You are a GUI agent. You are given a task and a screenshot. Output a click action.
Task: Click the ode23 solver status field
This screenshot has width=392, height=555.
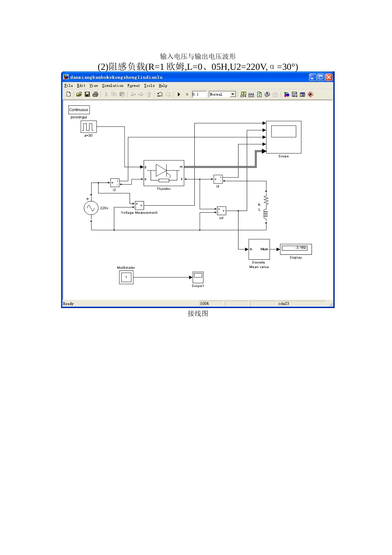pyautogui.click(x=302, y=304)
